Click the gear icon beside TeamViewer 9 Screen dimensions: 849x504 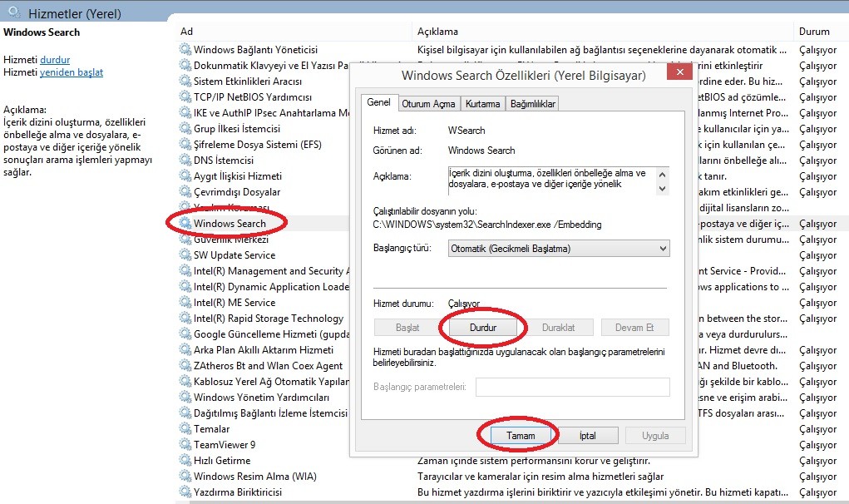[x=185, y=444]
